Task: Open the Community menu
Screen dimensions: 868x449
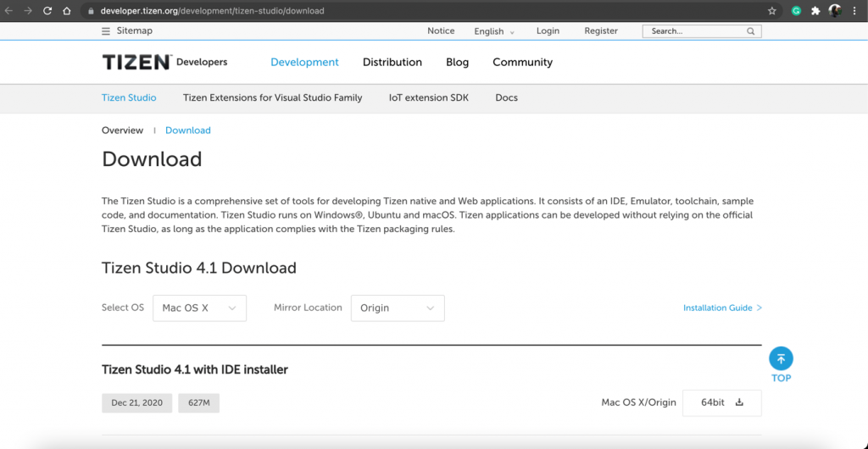Action: [x=522, y=62]
